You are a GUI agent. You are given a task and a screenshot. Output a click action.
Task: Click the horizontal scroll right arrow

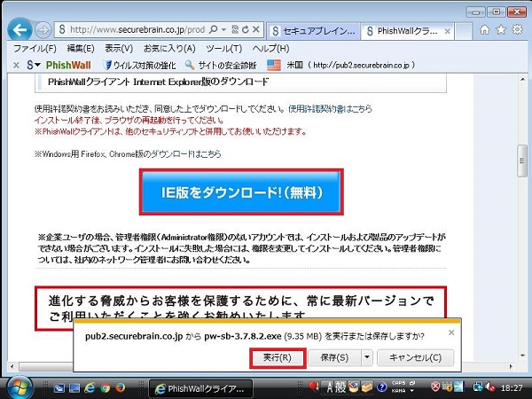click(x=511, y=366)
